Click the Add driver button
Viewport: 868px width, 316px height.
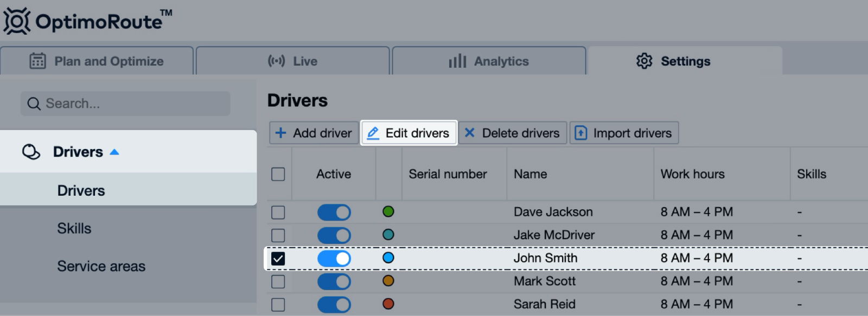point(314,133)
